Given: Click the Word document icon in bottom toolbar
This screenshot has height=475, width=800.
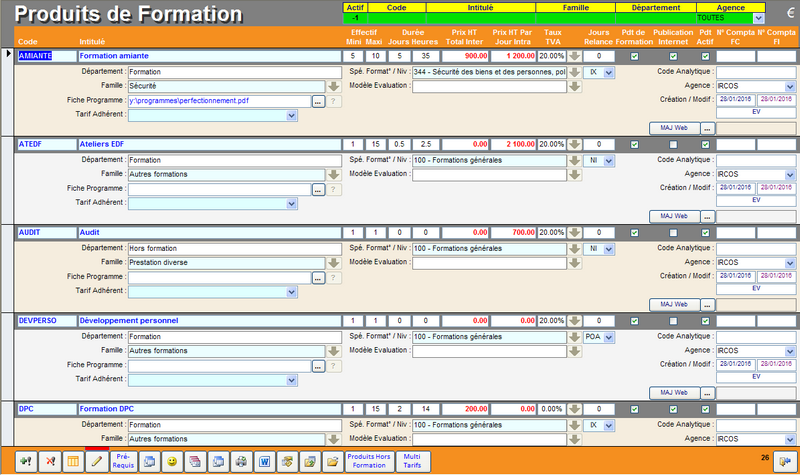Looking at the screenshot, I should 264,462.
